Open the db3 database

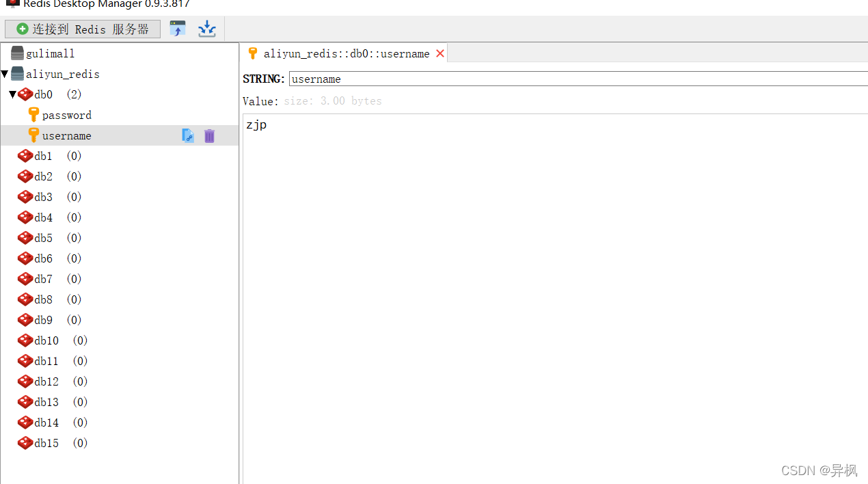[43, 197]
